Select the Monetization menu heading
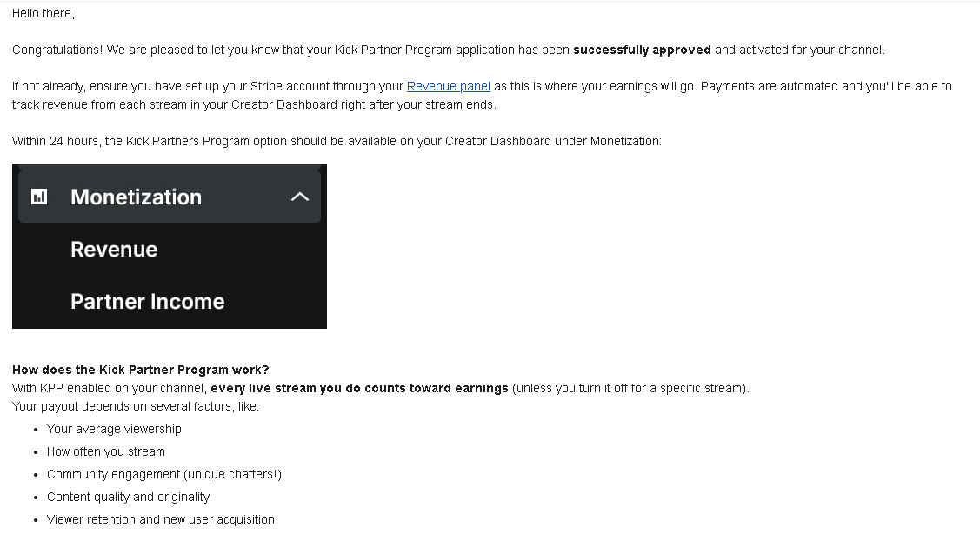Image resolution: width=980 pixels, height=541 pixels. 137,197
